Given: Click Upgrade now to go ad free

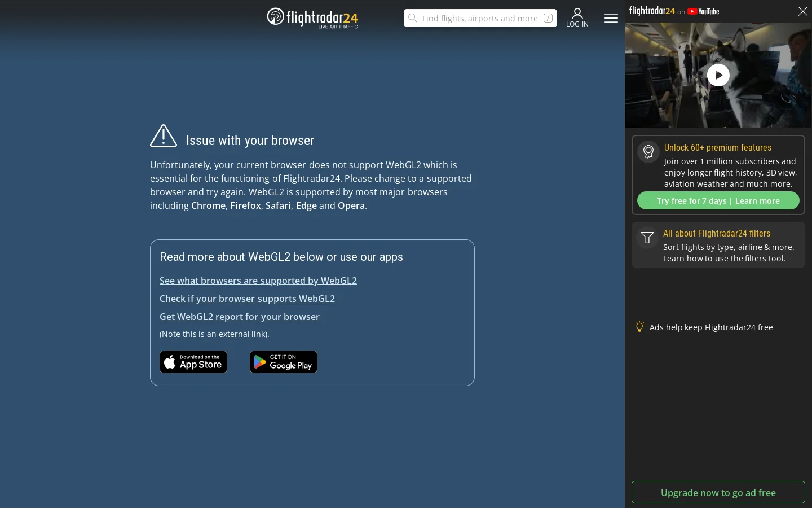Looking at the screenshot, I should click(x=718, y=492).
